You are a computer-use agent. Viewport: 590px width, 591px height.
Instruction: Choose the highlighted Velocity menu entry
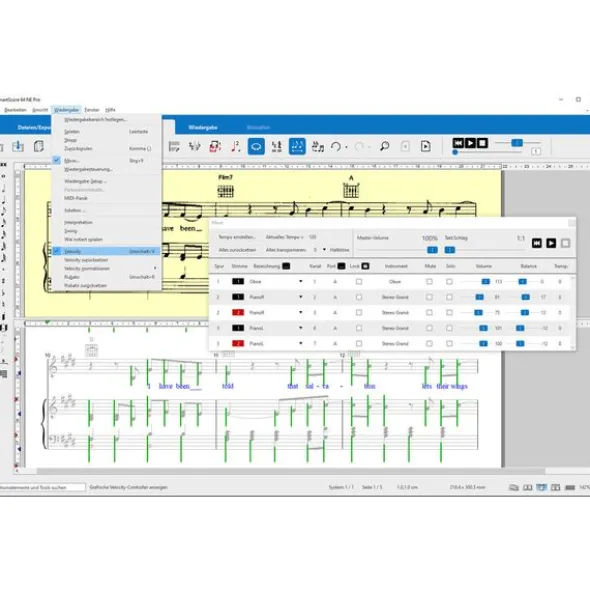coord(107,251)
